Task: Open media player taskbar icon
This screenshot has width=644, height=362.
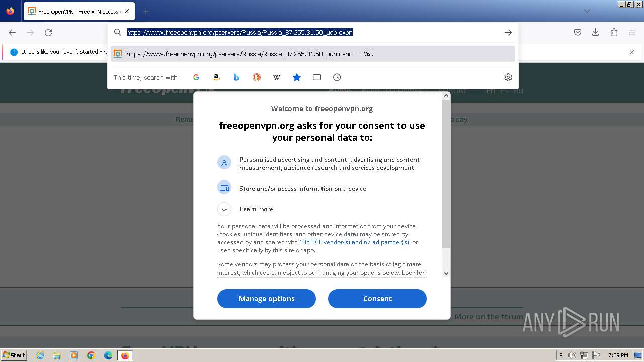Action: 74,355
